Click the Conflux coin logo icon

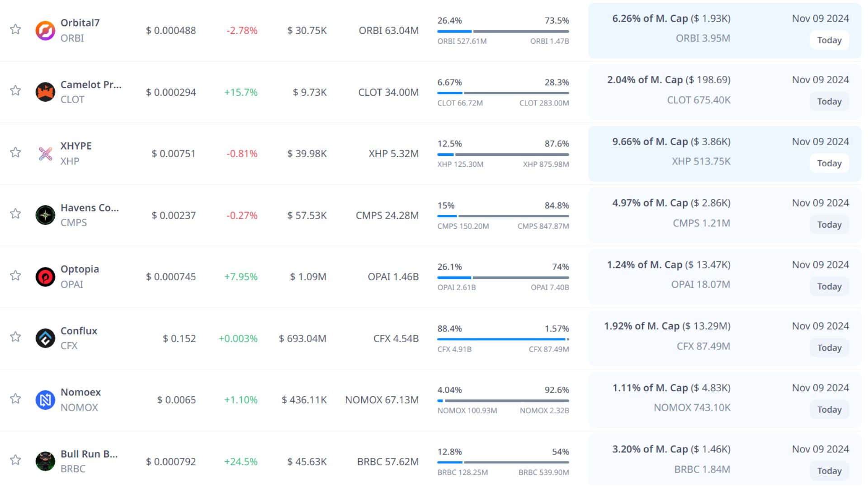tap(45, 338)
